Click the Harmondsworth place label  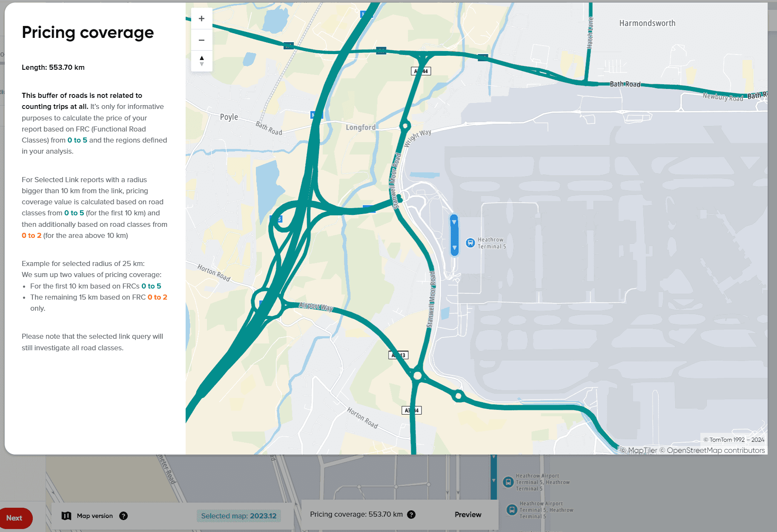tap(647, 23)
